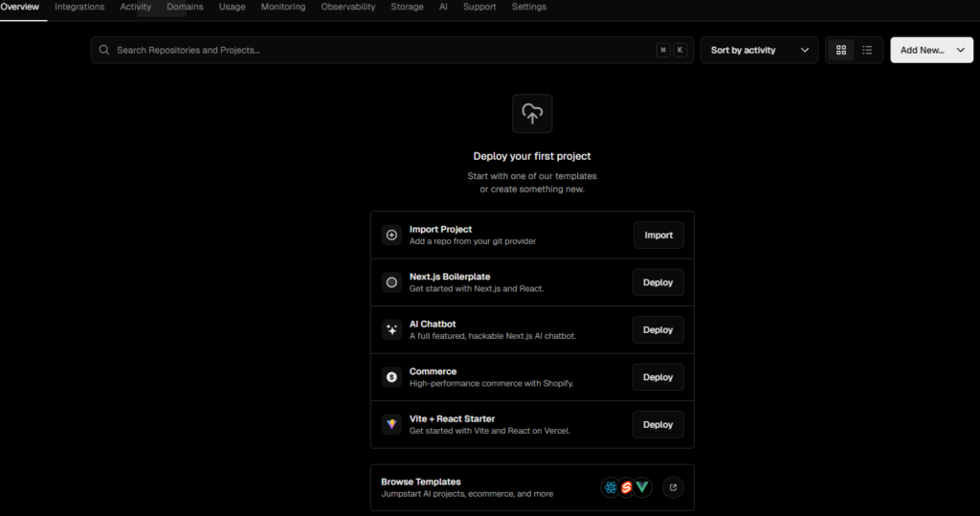Deploy the AI Chatbot template
This screenshot has width=980, height=516.
tap(657, 330)
